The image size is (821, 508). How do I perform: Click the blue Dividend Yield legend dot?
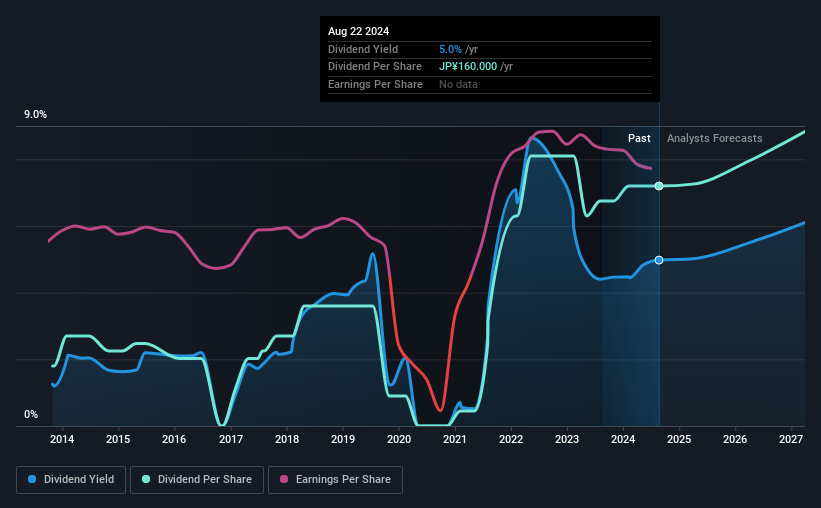pyautogui.click(x=32, y=479)
